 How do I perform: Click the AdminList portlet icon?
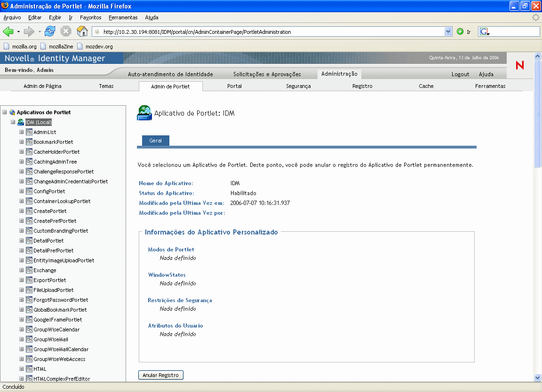(29, 132)
